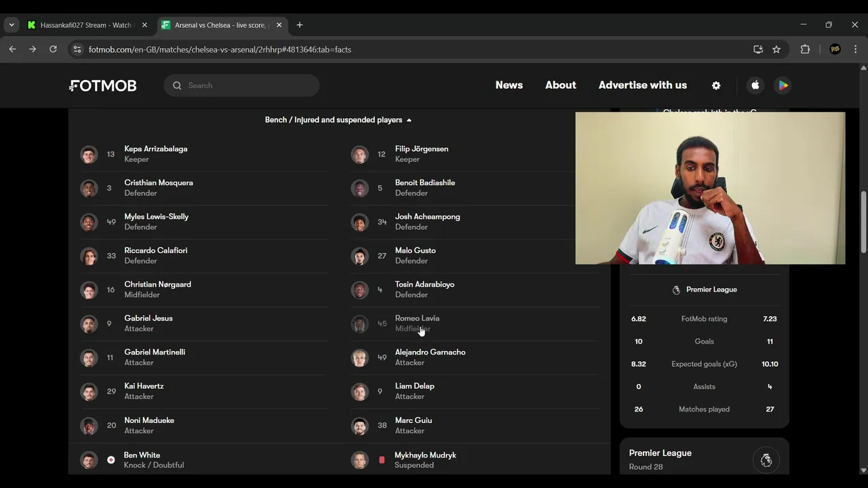Reload the page
This screenshot has width=868, height=488.
pos(53,49)
